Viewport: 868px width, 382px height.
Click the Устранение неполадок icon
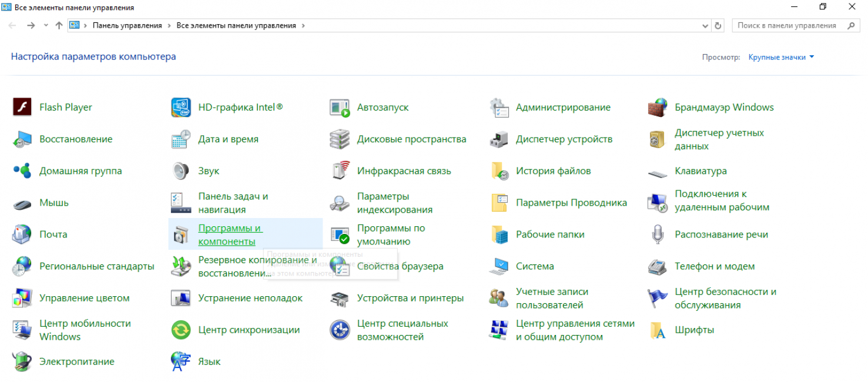[x=181, y=298]
